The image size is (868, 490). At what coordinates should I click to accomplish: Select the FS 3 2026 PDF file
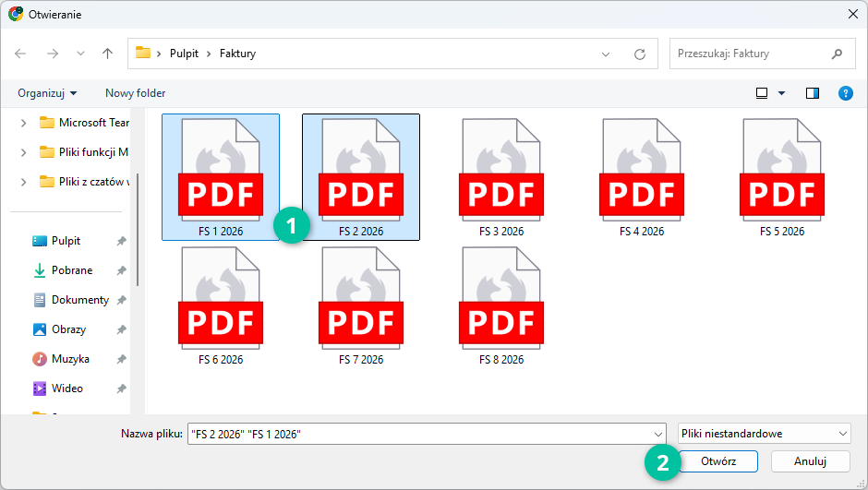500,177
